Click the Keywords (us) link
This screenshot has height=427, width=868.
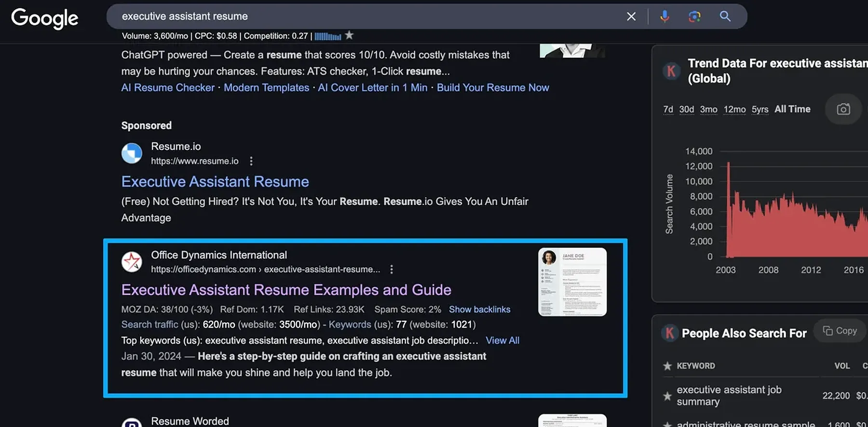click(x=350, y=325)
